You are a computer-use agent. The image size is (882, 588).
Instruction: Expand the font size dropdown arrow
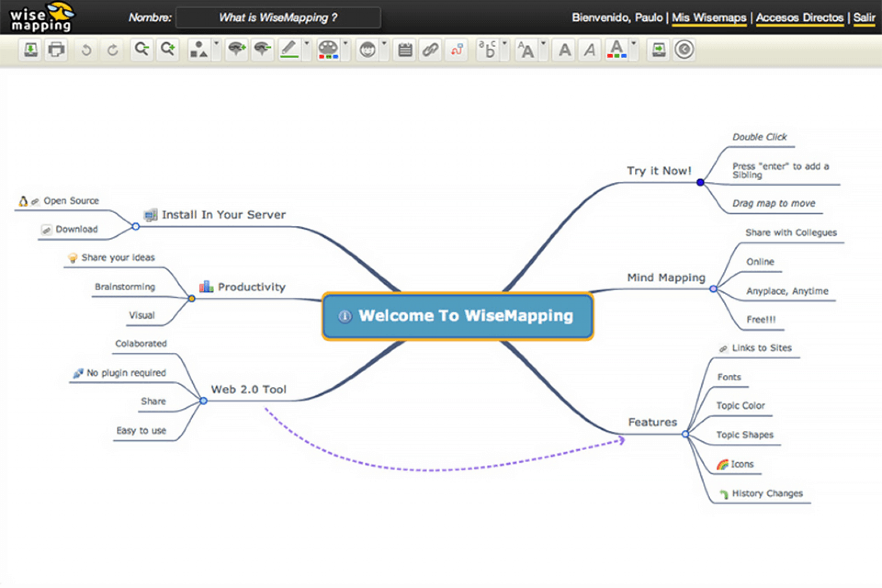(x=543, y=50)
